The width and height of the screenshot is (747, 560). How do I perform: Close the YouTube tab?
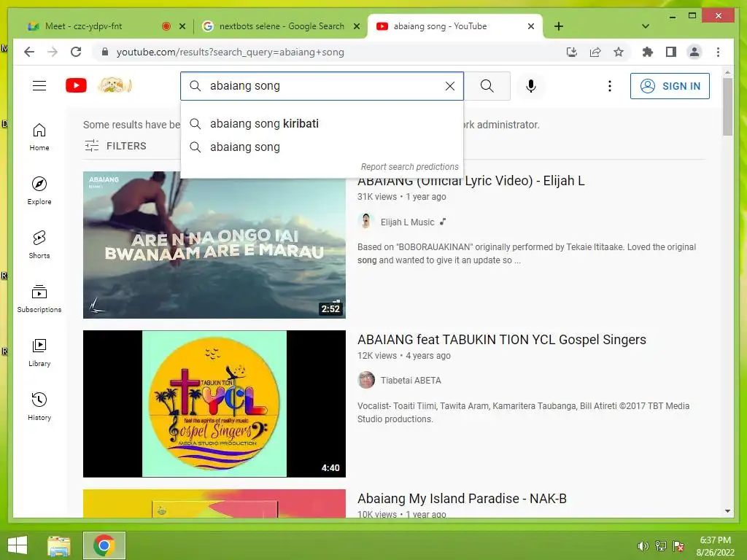point(531,27)
